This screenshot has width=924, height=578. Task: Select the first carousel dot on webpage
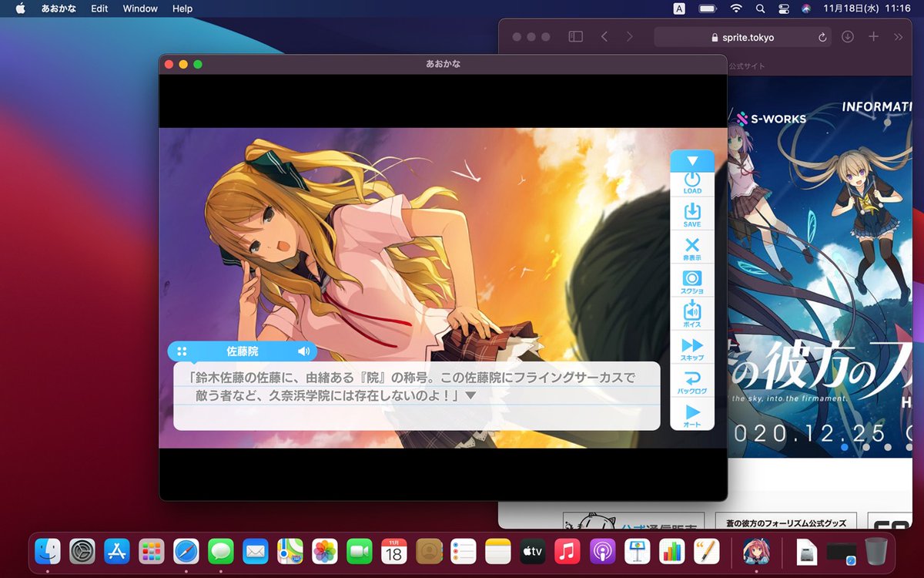845,447
